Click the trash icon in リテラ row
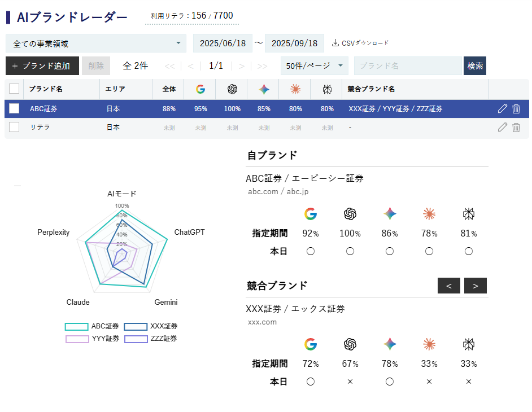 (x=516, y=127)
